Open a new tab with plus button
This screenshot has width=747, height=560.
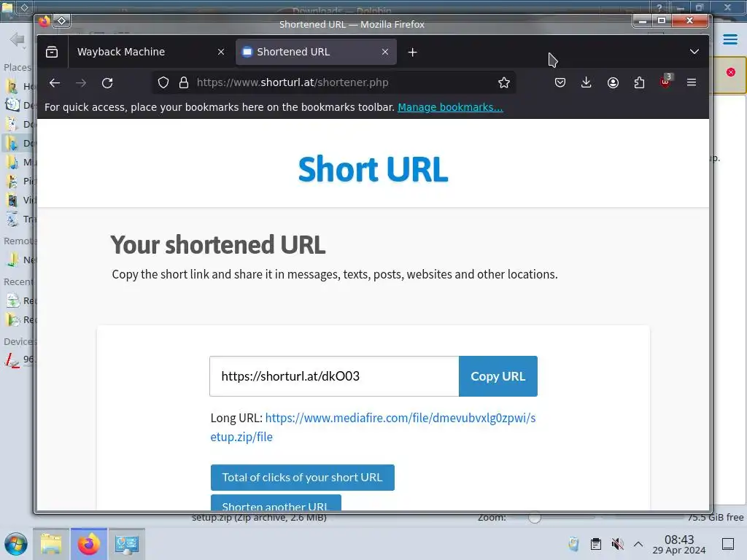pos(413,52)
